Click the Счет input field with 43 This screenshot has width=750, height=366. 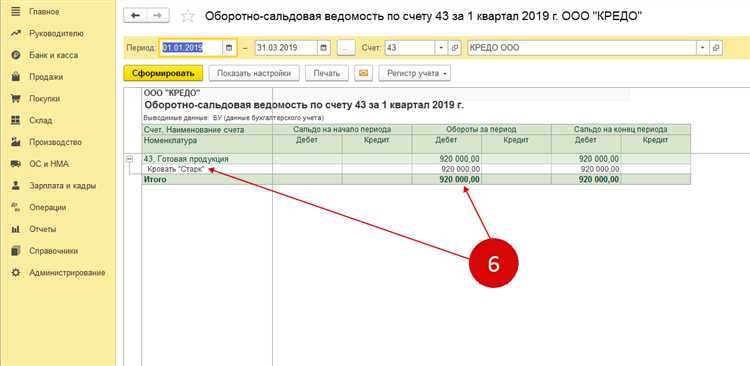(409, 48)
